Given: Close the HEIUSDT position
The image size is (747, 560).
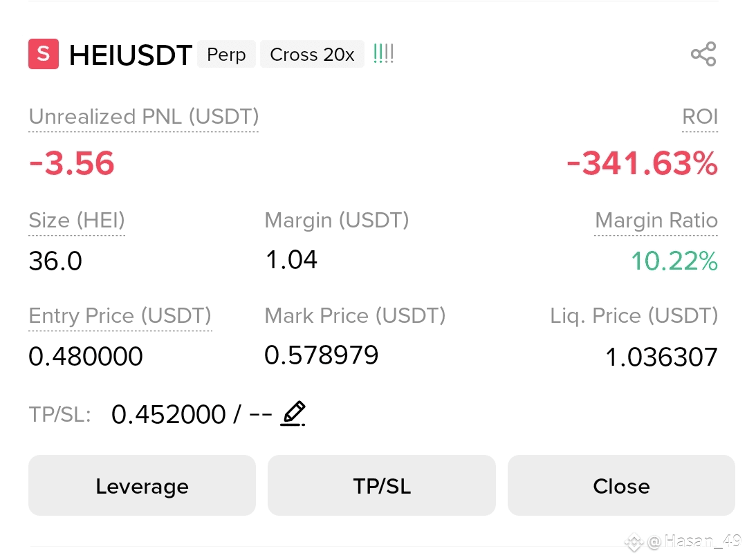Looking at the screenshot, I should pyautogui.click(x=621, y=485).
